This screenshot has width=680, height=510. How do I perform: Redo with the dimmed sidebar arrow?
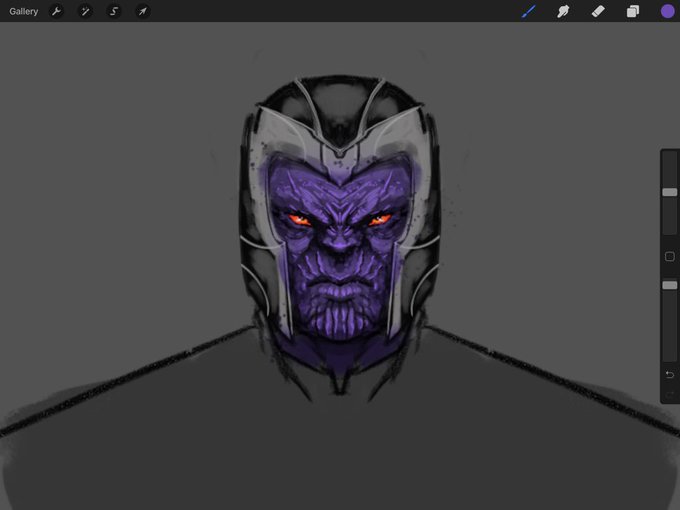point(670,395)
